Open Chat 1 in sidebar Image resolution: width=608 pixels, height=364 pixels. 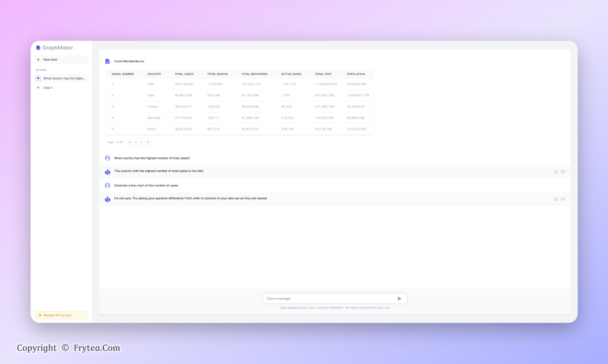(x=48, y=88)
